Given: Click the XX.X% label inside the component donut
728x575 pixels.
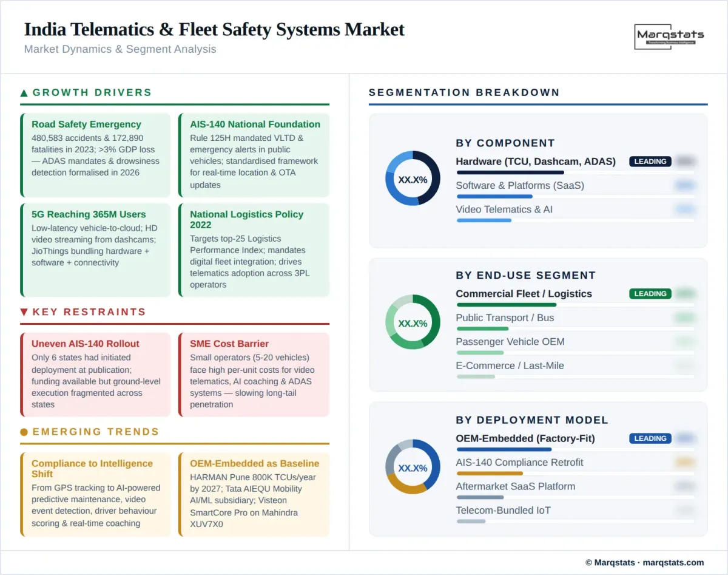Looking at the screenshot, I should [x=413, y=179].
